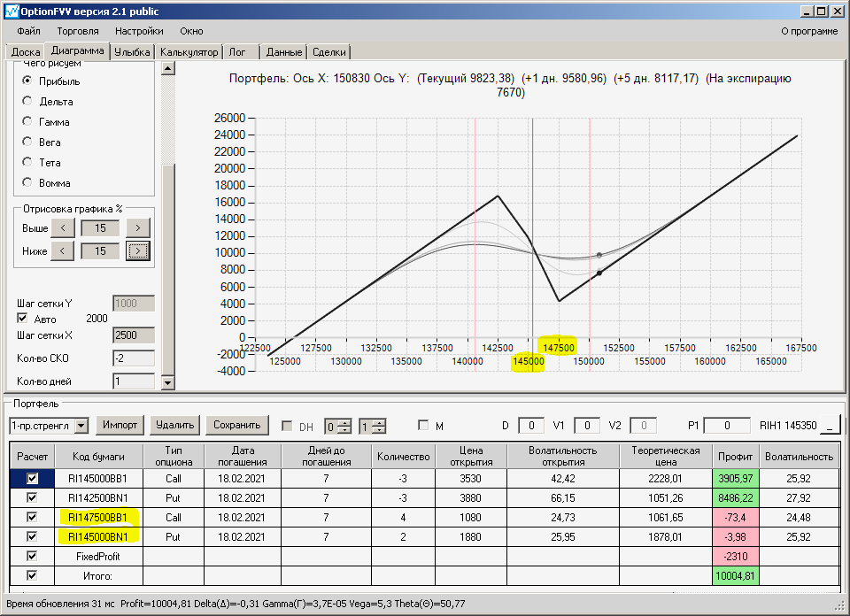Click the first DH spinner showing 0
Viewport: 850px width, 616px height.
(x=337, y=427)
